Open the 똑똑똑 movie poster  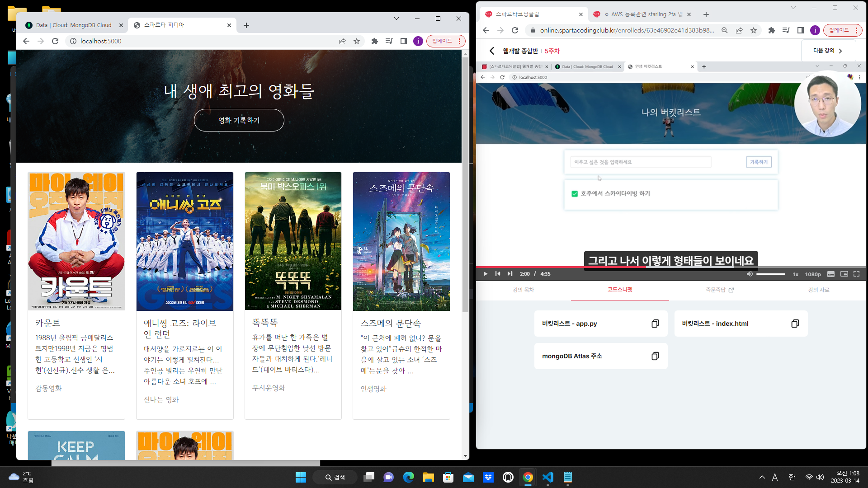click(x=293, y=241)
